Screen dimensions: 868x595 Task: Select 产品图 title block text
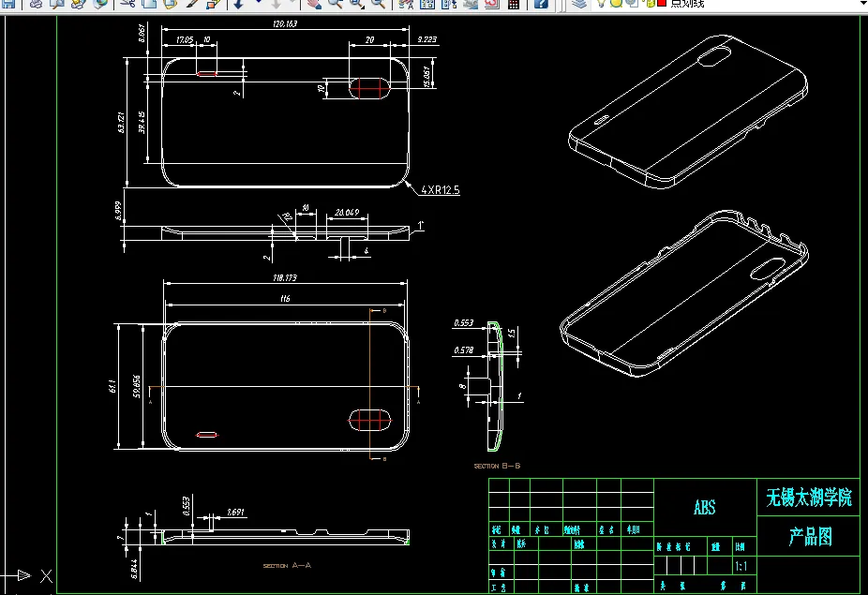tap(811, 536)
